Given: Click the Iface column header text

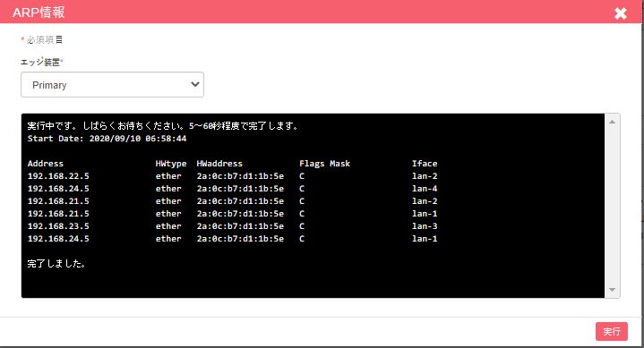Looking at the screenshot, I should [425, 164].
